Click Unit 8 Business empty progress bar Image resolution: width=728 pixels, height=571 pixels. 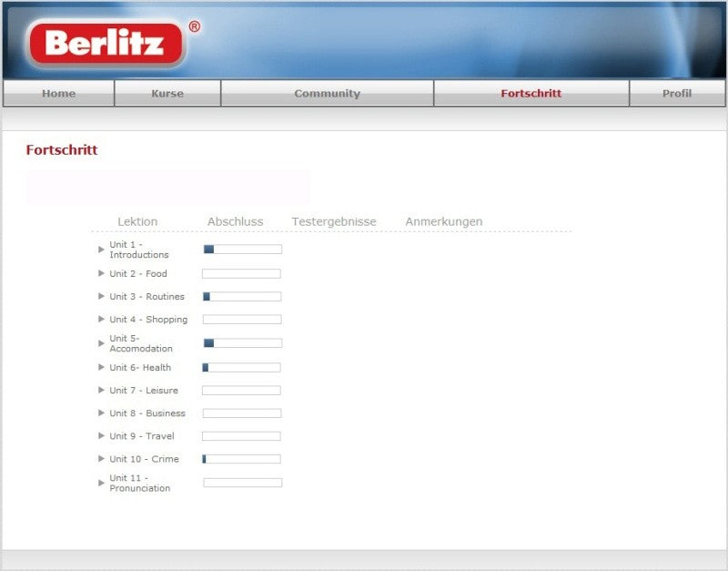click(x=242, y=413)
